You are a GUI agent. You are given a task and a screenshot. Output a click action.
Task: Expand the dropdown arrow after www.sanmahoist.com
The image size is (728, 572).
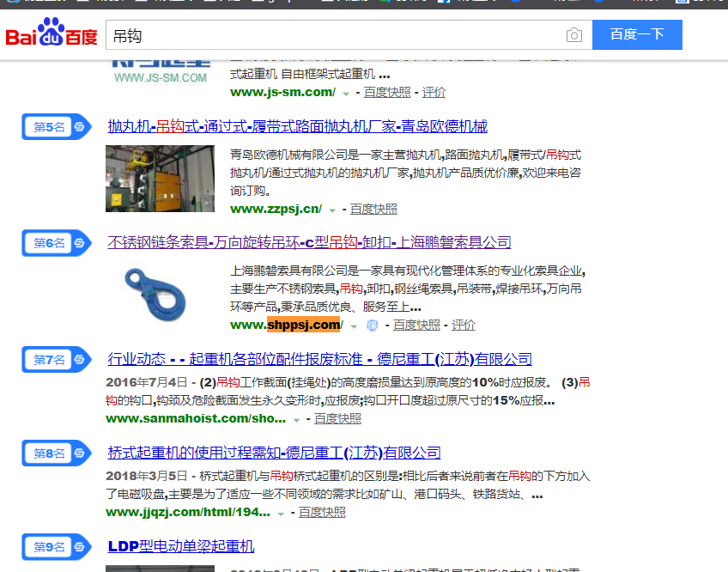pos(296,420)
